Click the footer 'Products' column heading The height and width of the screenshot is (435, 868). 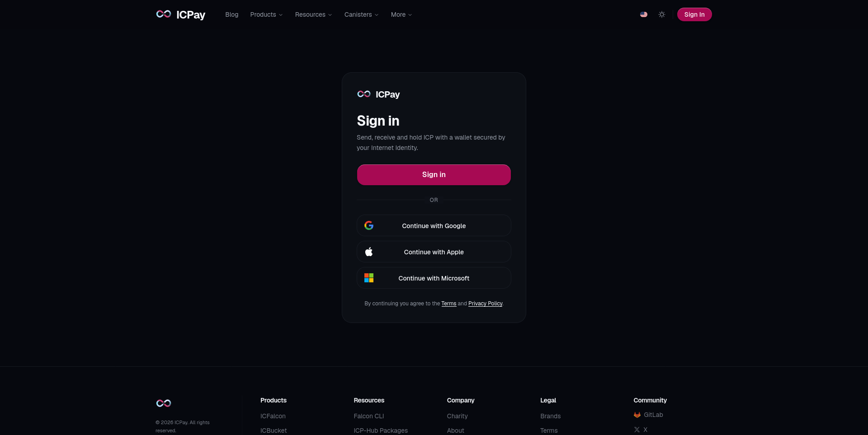(x=274, y=400)
